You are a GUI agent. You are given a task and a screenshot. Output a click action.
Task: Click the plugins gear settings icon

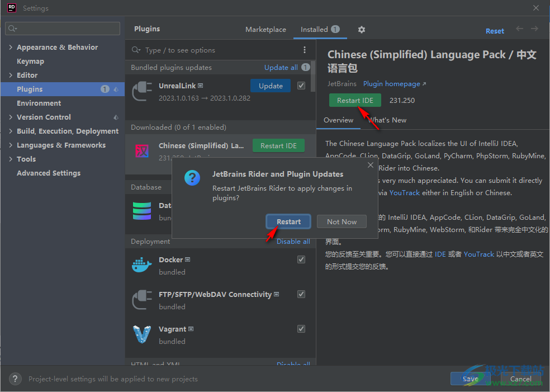click(x=362, y=30)
